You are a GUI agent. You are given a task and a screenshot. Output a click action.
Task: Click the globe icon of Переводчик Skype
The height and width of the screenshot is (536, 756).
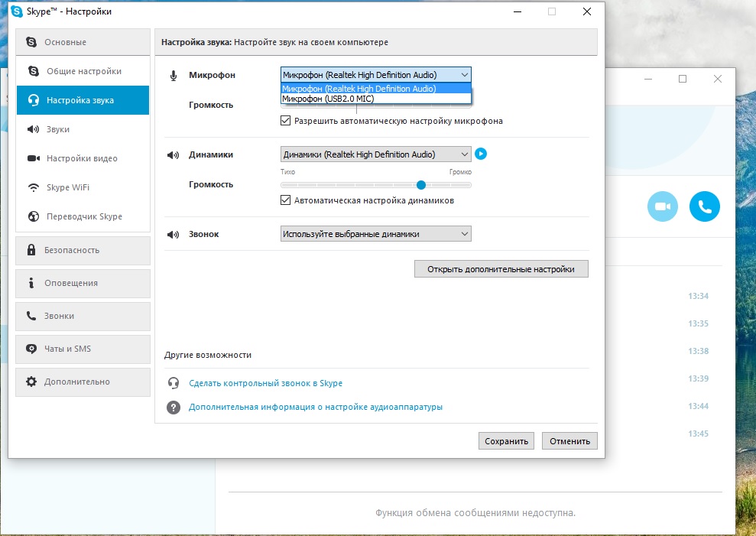pyautogui.click(x=34, y=216)
